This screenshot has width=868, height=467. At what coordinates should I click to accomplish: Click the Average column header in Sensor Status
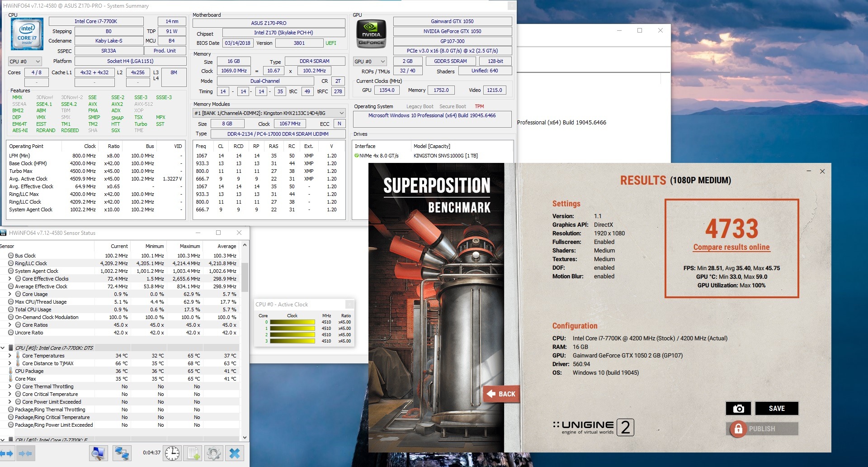[x=221, y=246]
